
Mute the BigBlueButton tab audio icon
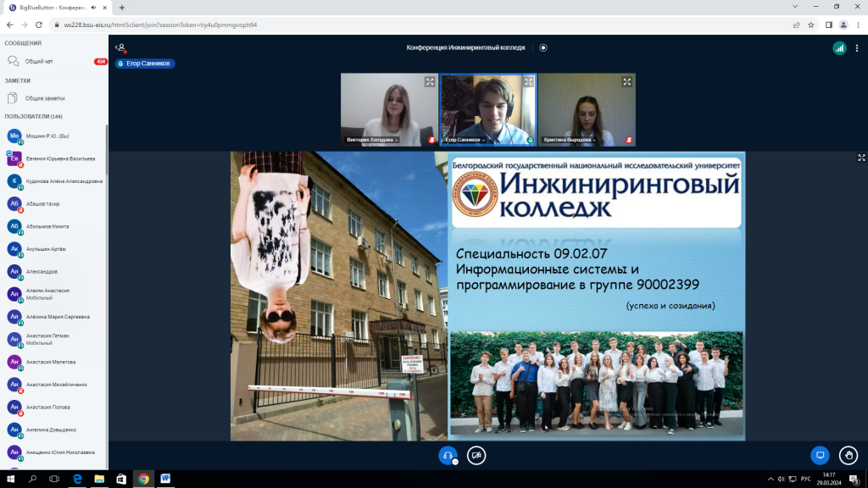93,8
